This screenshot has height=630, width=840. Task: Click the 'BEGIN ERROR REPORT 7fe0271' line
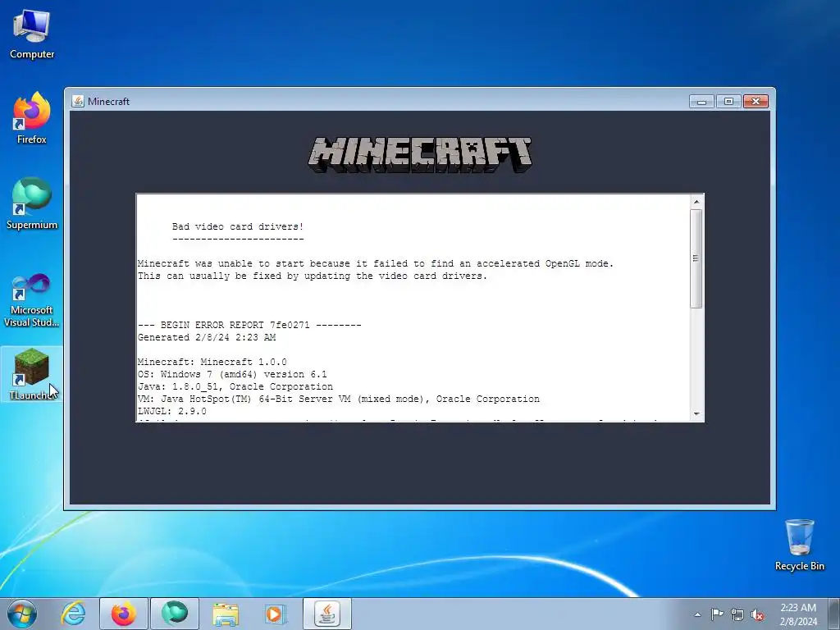pos(249,325)
